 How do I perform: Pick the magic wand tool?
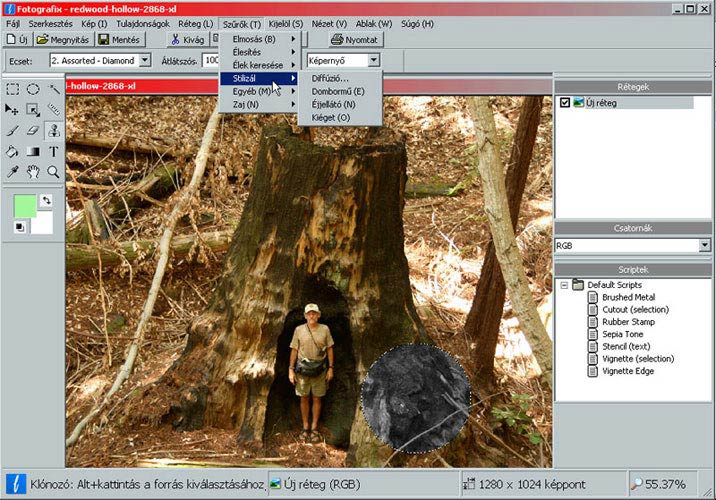(54, 89)
